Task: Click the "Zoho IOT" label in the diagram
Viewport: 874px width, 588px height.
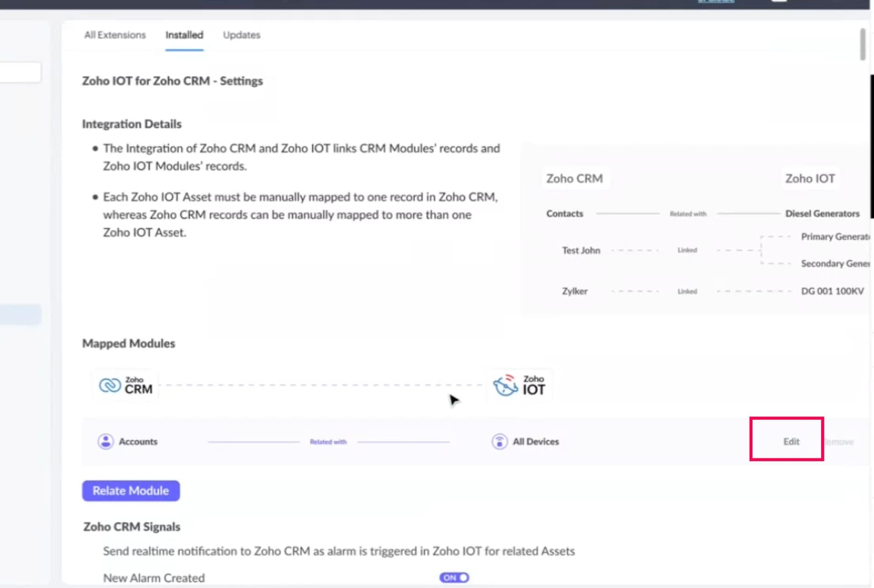Action: [x=810, y=179]
